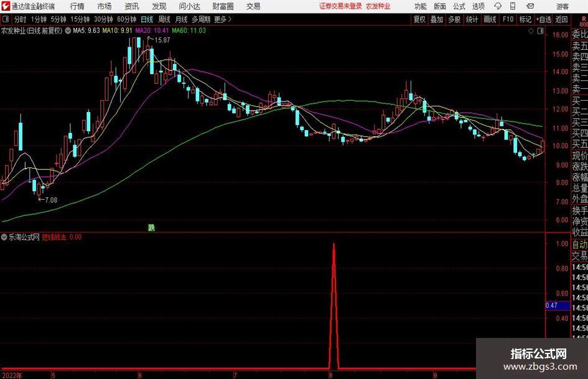Image resolution: width=588 pixels, height=379 pixels.
Task: Open the 发现 menu
Action: 159,6
